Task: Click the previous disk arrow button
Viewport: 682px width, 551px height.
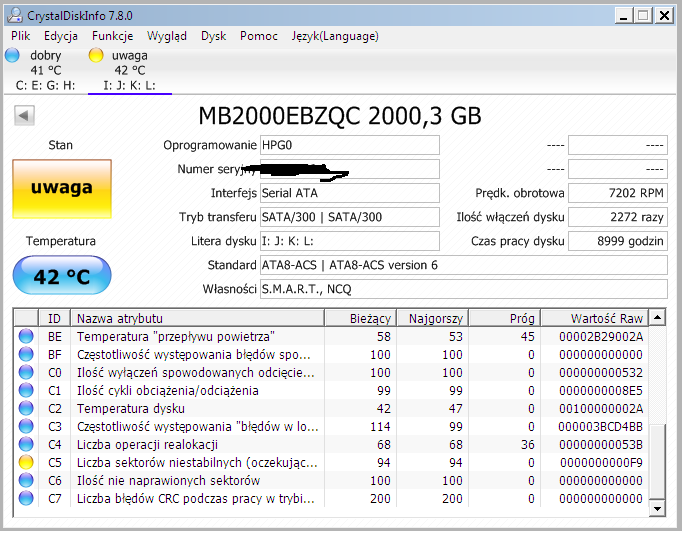Action: 24,115
